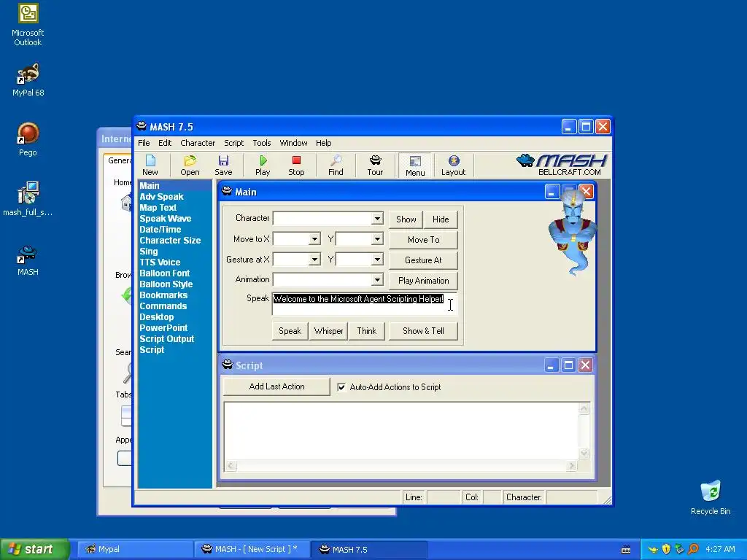Select TTS Voice in the sidebar
The image size is (747, 560).
coord(160,262)
